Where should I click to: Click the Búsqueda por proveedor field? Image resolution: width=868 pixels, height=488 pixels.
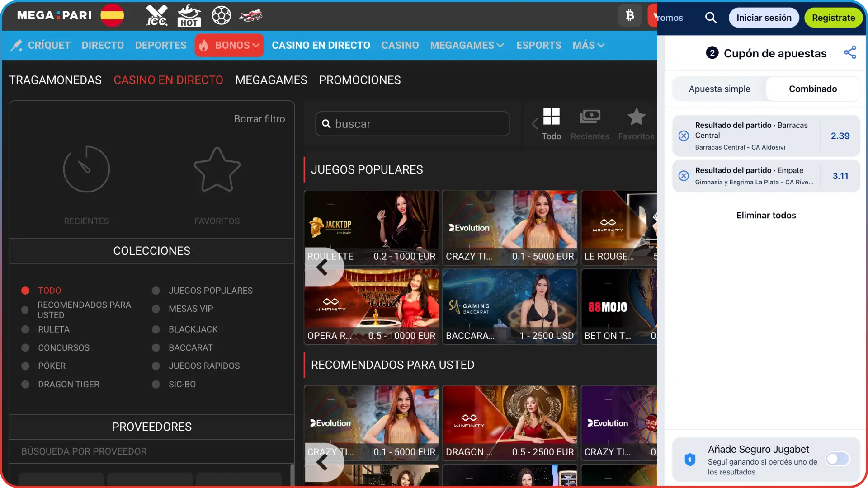[151, 451]
